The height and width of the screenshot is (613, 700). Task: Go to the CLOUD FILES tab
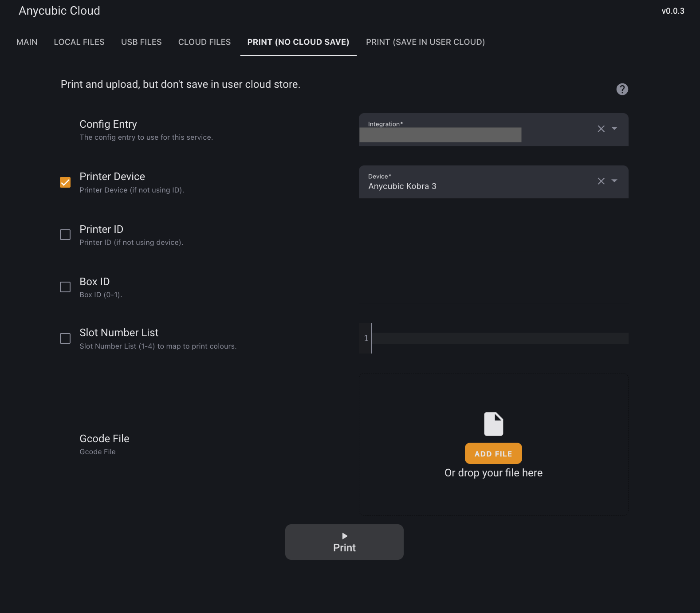point(204,42)
